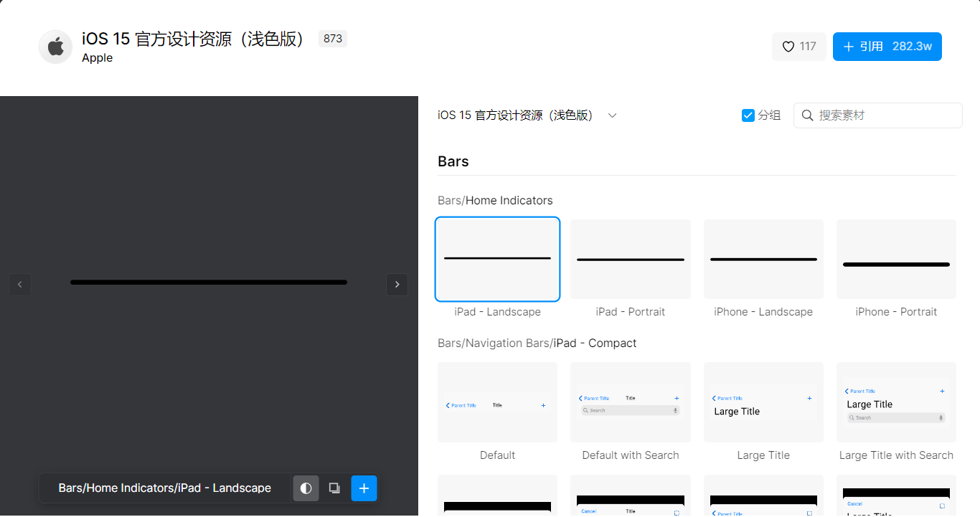This screenshot has width=980, height=517.
Task: Toggle the 分组 checkbox
Action: click(748, 115)
